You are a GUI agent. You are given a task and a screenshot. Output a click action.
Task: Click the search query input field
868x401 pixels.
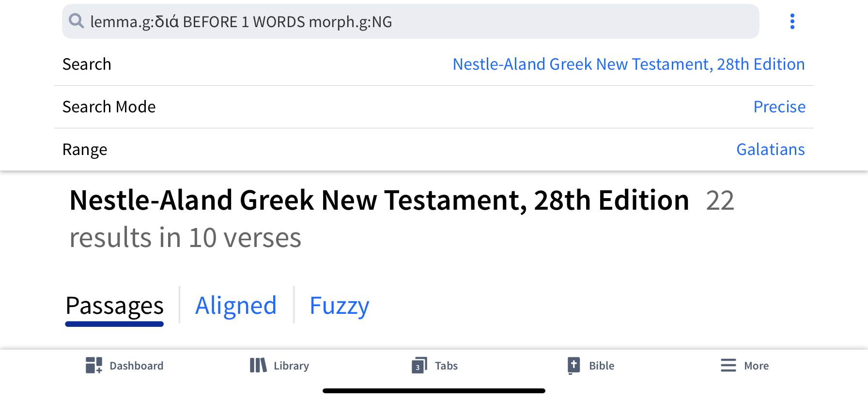[410, 21]
